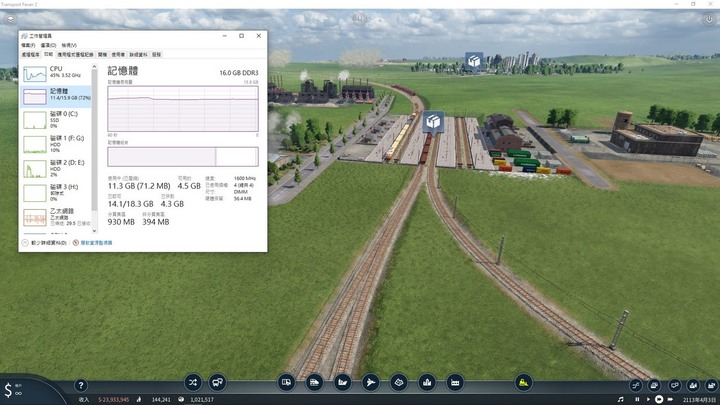
Task: Switch to the App history tab
Action: (75, 55)
